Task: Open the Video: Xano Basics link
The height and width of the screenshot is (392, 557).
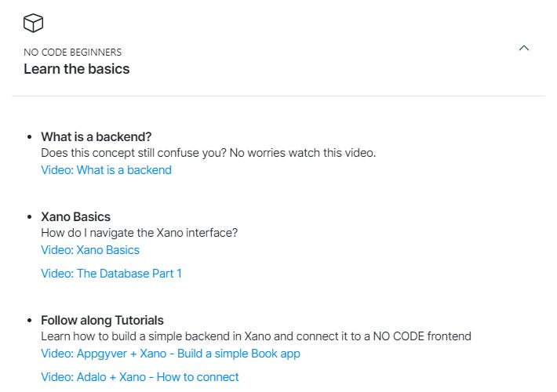Action: [x=90, y=250]
